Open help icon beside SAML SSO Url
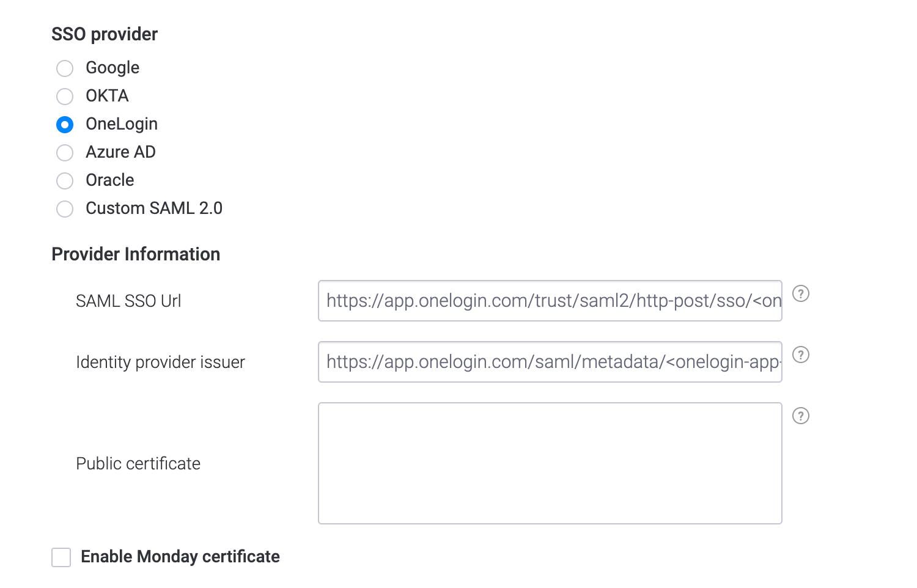 click(x=801, y=293)
